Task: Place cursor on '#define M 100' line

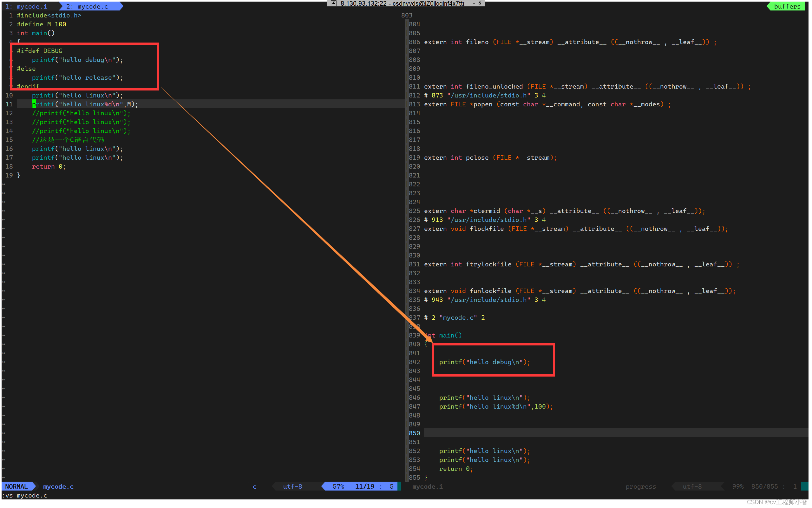Action: [42, 24]
